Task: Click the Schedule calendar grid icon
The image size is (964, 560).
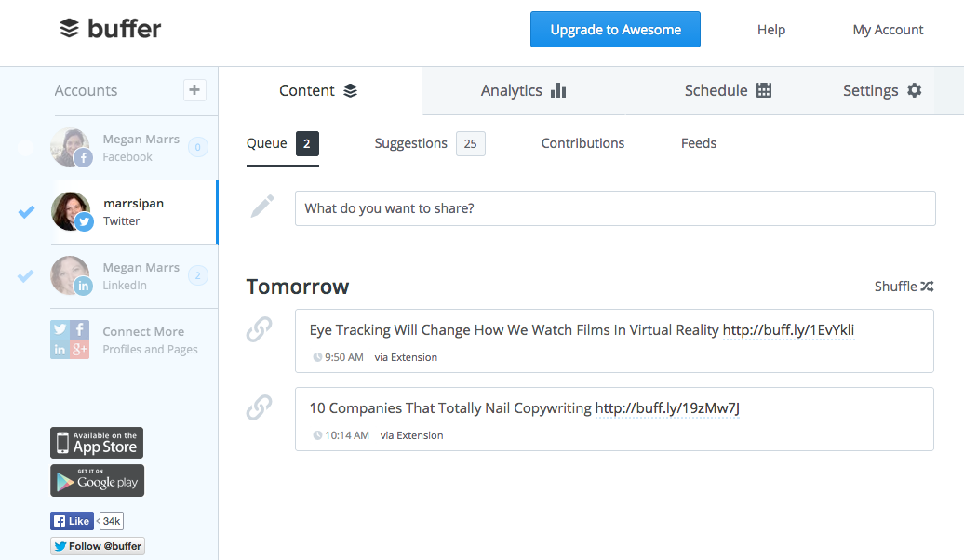Action: pyautogui.click(x=764, y=90)
